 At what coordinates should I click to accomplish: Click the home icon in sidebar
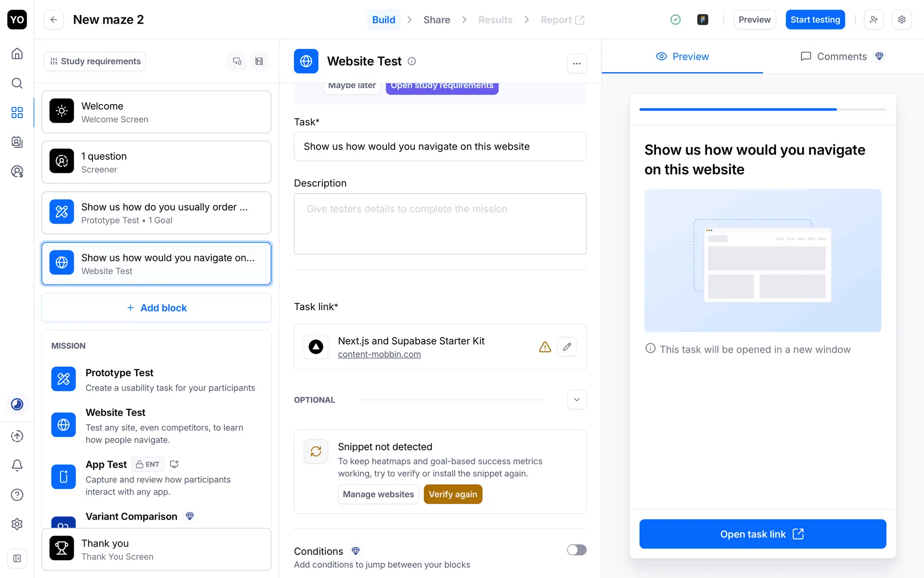tap(17, 53)
